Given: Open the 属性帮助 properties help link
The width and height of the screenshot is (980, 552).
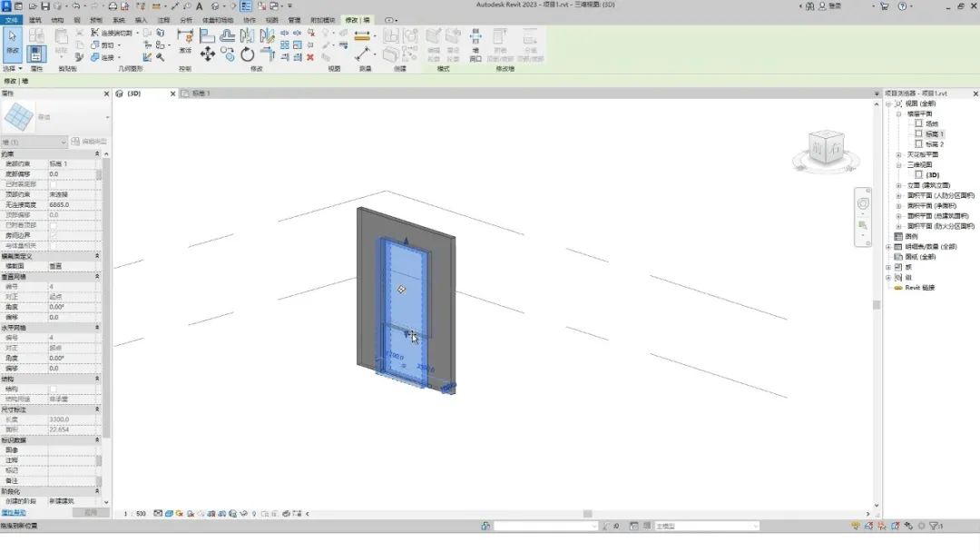Looking at the screenshot, I should tap(14, 513).
